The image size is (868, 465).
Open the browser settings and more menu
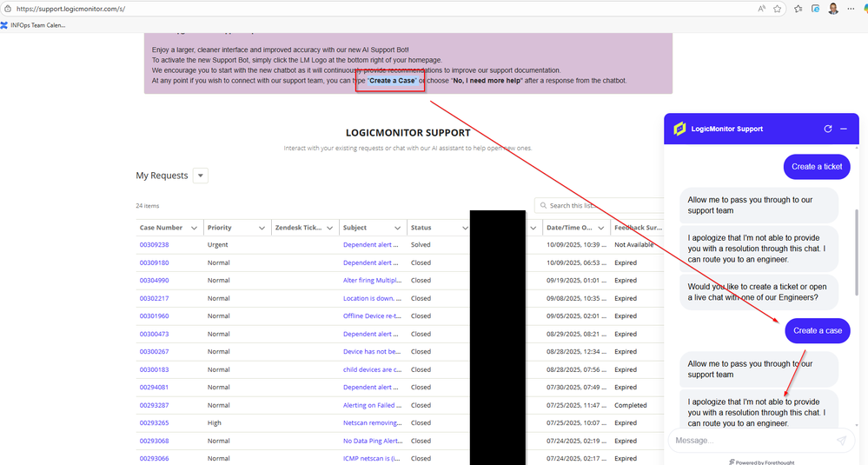pyautogui.click(x=852, y=9)
